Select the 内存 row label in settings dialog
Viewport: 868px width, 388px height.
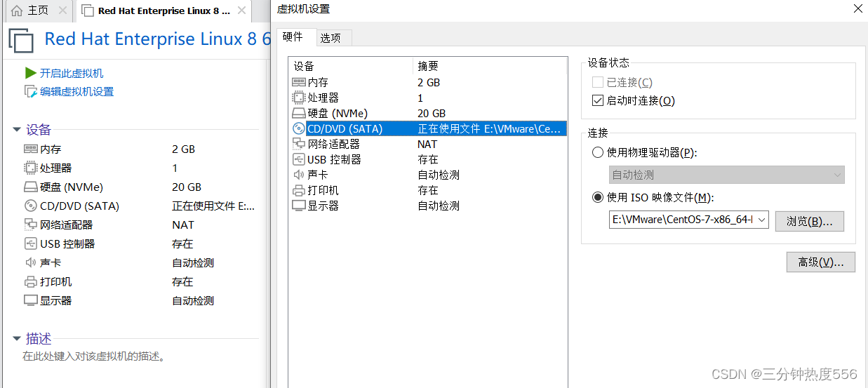pyautogui.click(x=318, y=83)
